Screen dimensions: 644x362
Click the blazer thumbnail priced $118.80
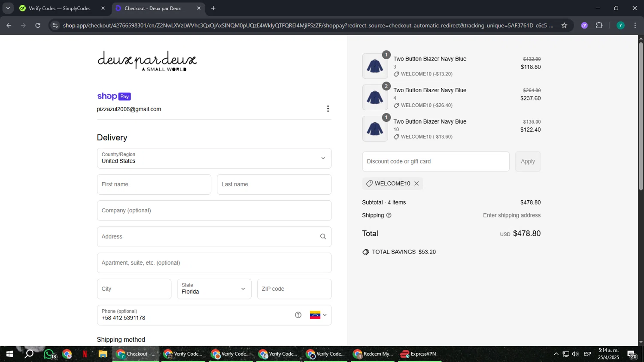(375, 66)
